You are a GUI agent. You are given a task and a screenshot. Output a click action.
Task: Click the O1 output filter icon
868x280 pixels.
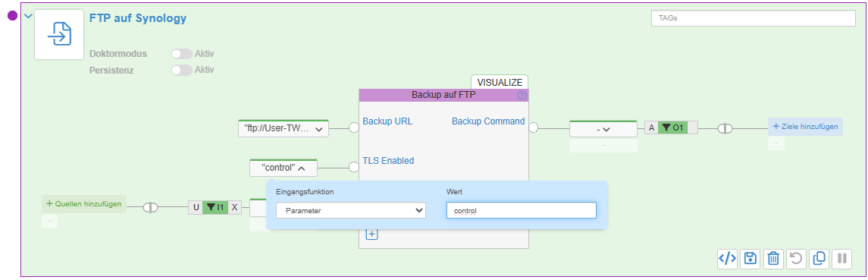point(672,127)
